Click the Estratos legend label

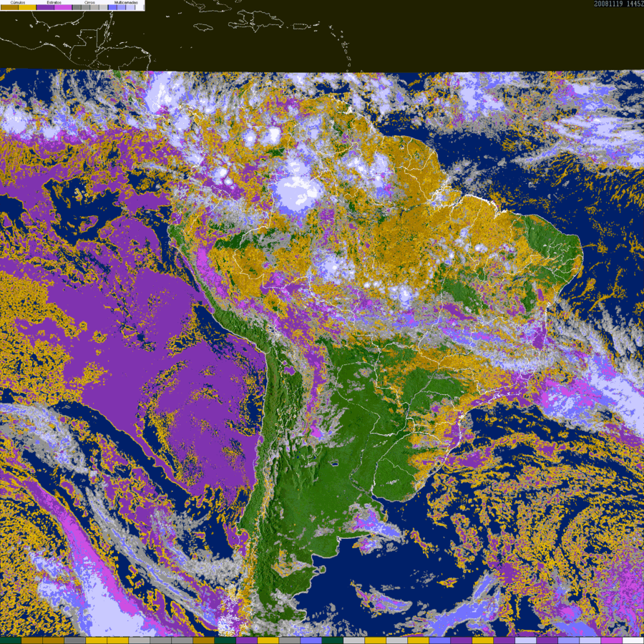tap(54, 2)
